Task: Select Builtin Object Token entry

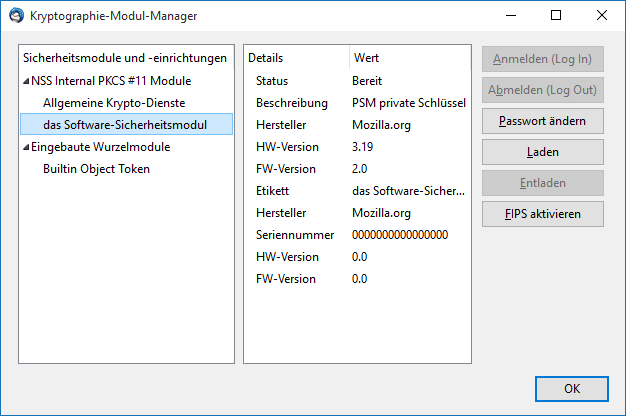Action: [96, 169]
